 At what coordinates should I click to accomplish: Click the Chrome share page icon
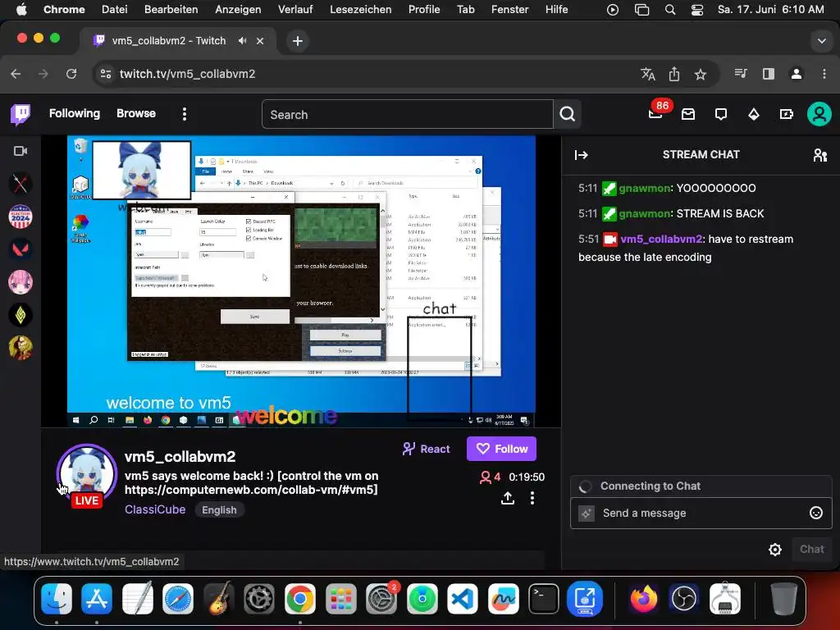(x=674, y=74)
